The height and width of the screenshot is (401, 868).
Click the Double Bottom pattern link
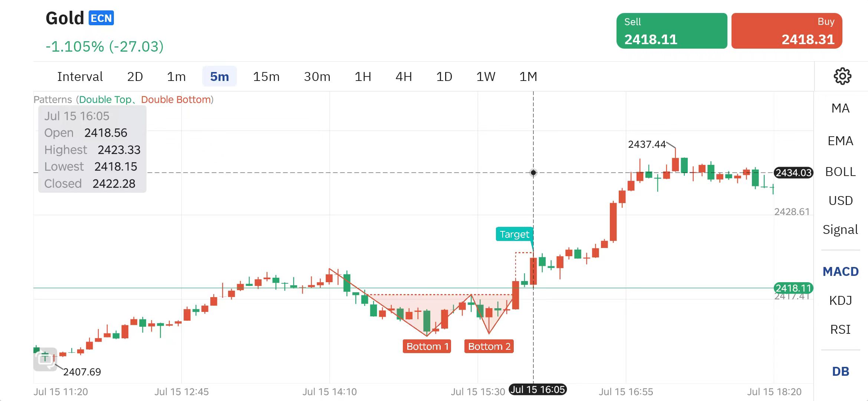pyautogui.click(x=176, y=100)
